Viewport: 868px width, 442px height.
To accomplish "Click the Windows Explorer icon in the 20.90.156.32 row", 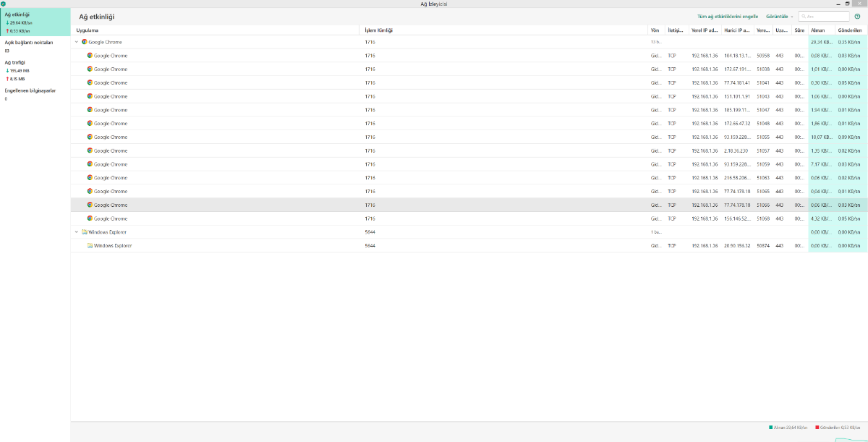I will click(x=90, y=246).
